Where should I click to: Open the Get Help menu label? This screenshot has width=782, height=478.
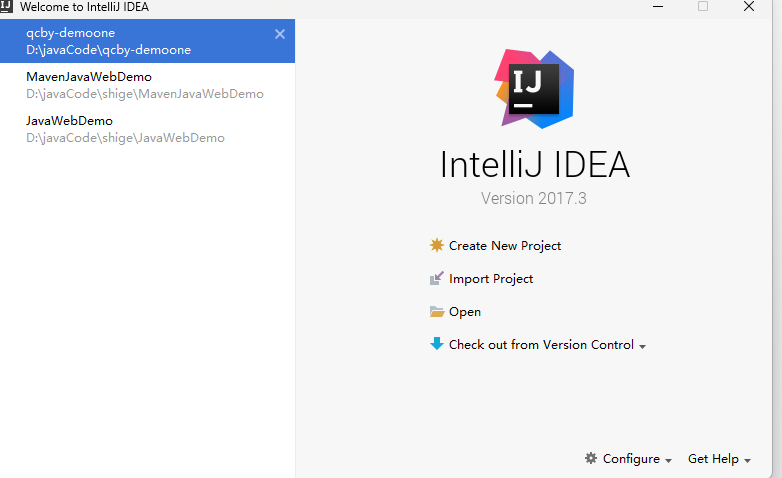click(713, 459)
